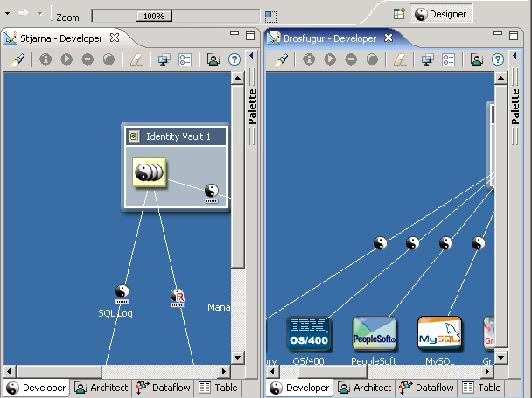Switch to Developer tab in Brosfugur editor

coord(300,388)
